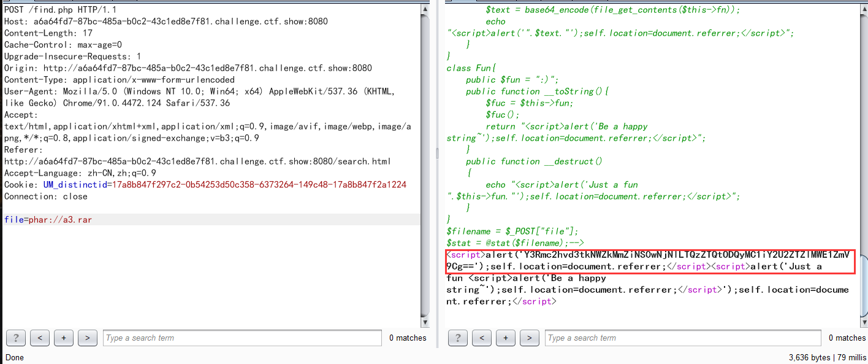Viewport: 868px width, 364px height.
Task: Click the '$fuc = $this->fun;' line
Action: (x=530, y=103)
